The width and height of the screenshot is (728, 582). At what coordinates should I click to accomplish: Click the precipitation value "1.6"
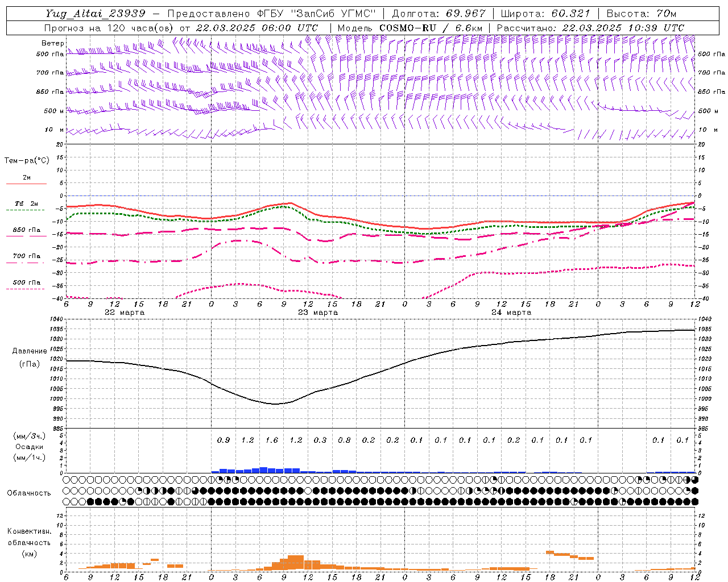click(272, 440)
